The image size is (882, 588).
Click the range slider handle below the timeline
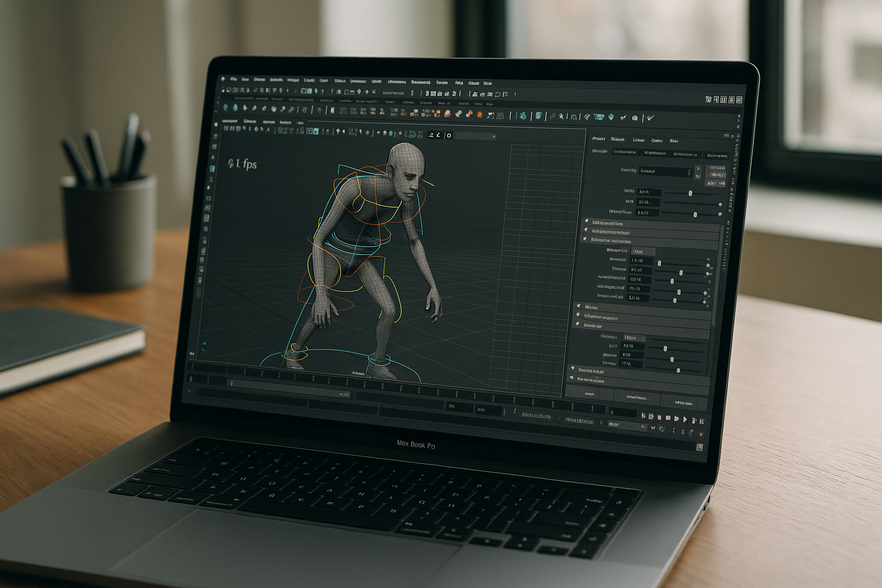click(289, 388)
